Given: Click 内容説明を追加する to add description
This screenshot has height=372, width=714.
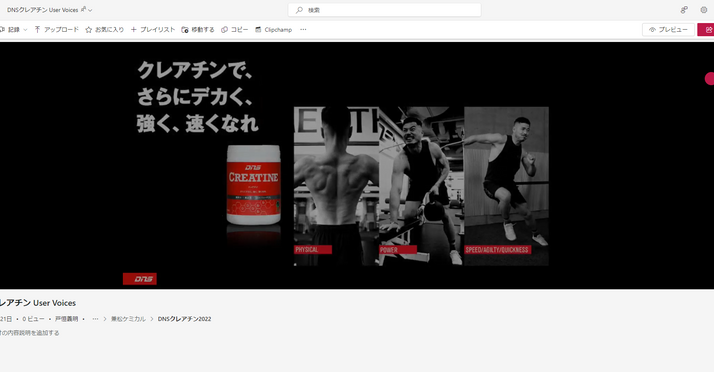Looking at the screenshot, I should click(x=30, y=333).
